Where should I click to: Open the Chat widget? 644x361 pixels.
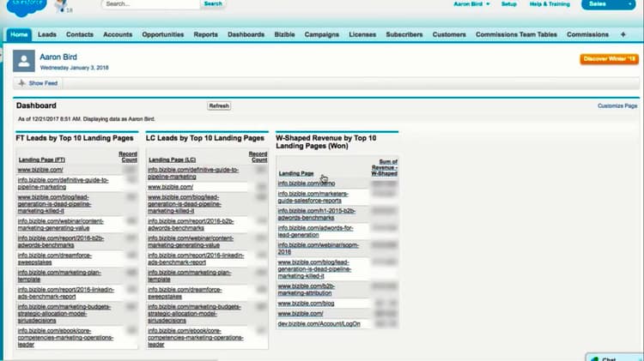click(614, 358)
